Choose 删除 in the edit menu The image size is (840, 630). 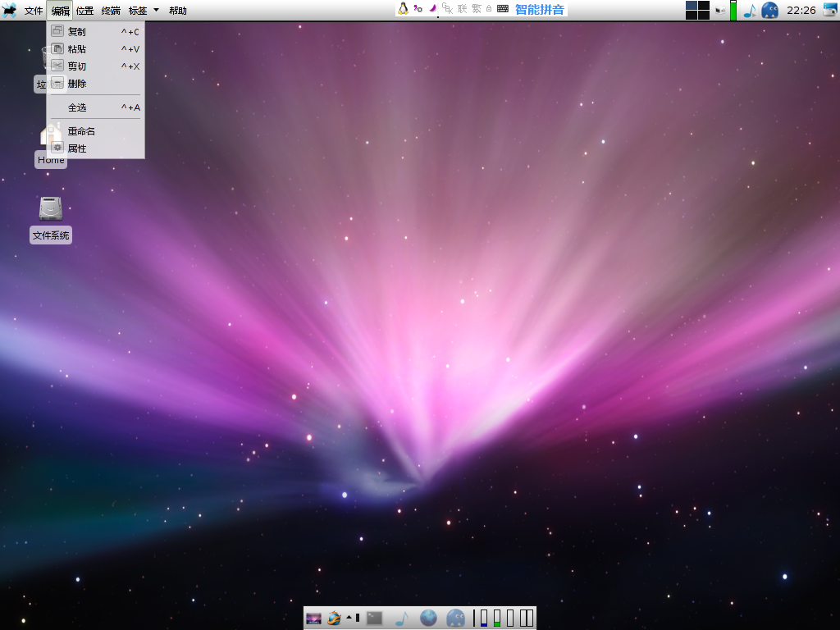click(x=95, y=84)
